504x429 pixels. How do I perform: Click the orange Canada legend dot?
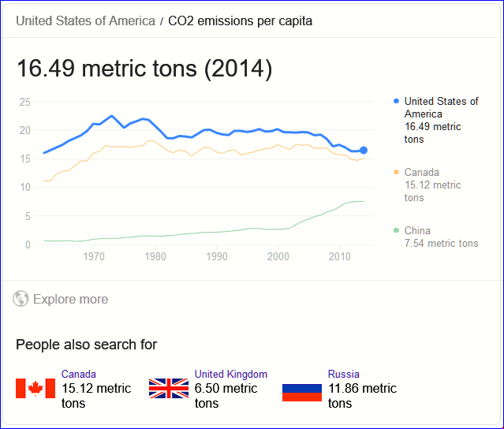(x=396, y=172)
